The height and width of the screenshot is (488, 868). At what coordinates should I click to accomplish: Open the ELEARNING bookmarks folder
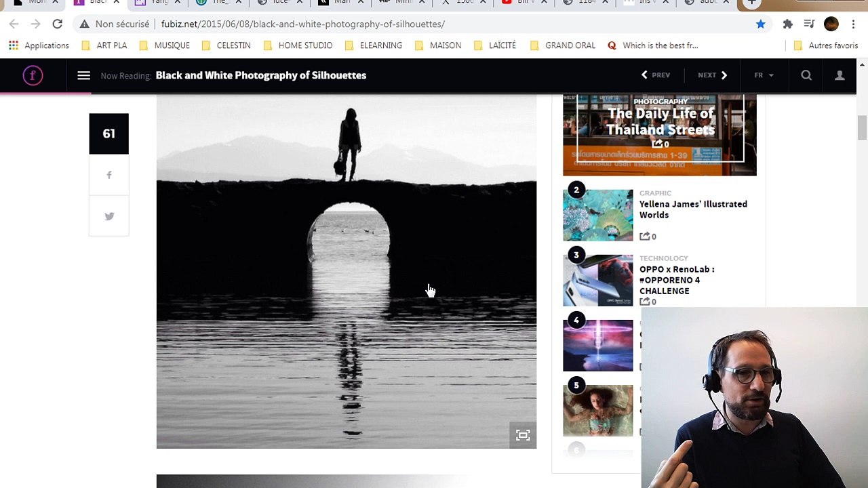tap(373, 45)
